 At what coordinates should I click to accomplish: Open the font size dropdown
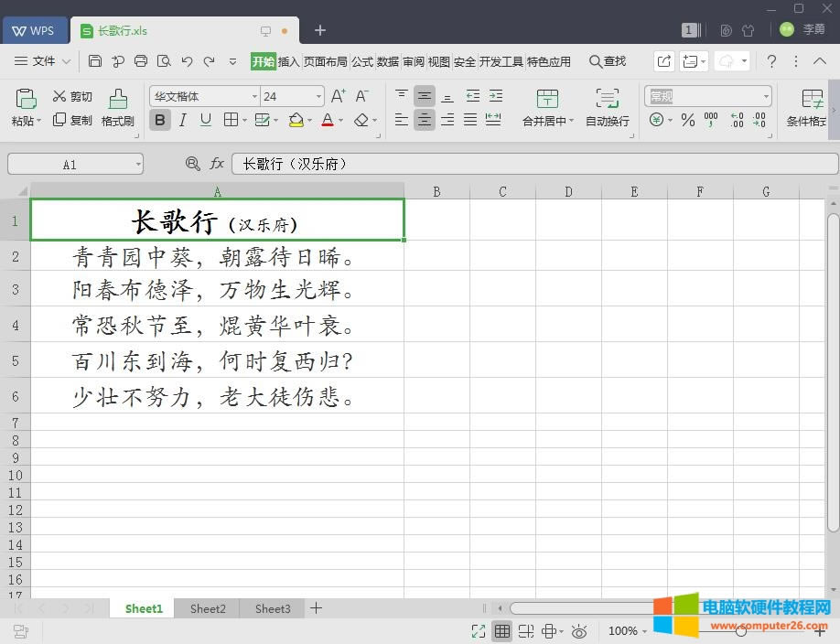click(318, 95)
